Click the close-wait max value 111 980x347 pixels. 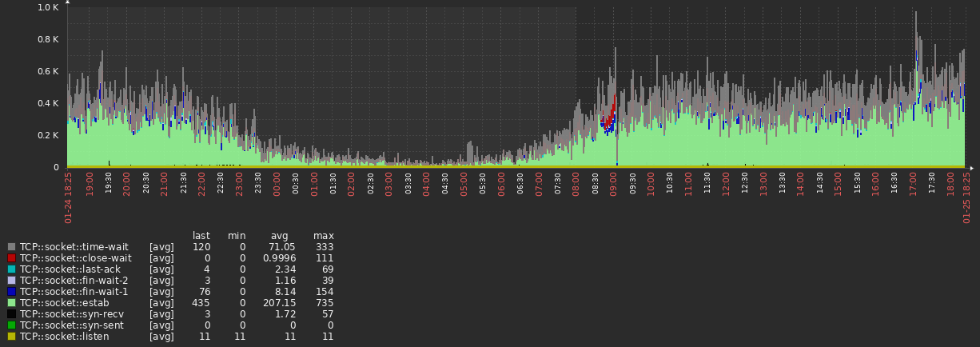tap(325, 258)
